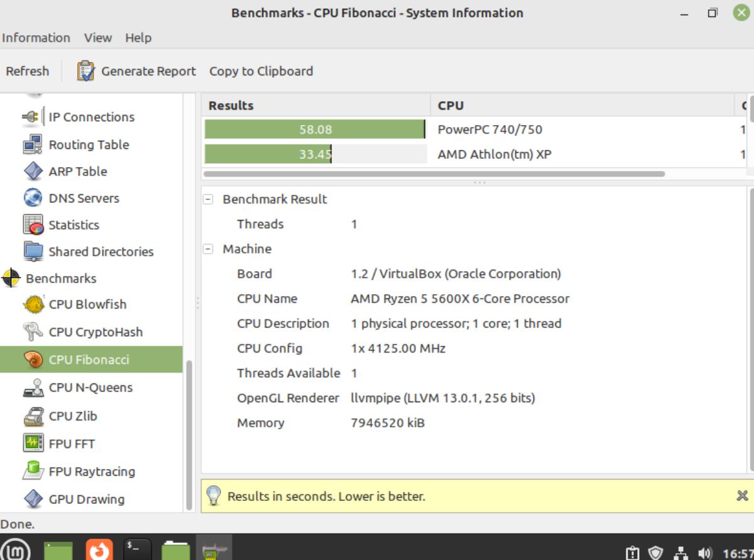
Task: Collapse the Benchmark Result section
Action: (208, 199)
